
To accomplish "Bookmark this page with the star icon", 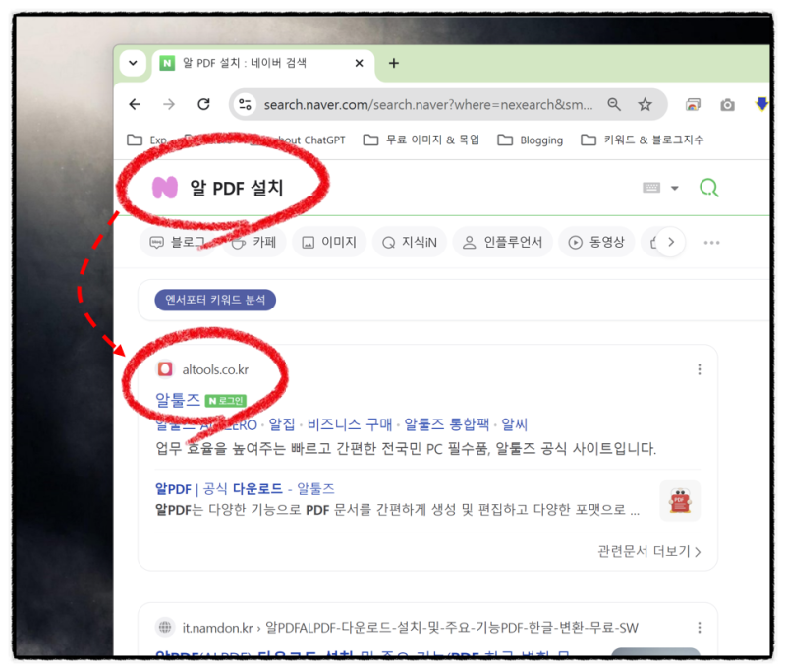I will point(644,103).
